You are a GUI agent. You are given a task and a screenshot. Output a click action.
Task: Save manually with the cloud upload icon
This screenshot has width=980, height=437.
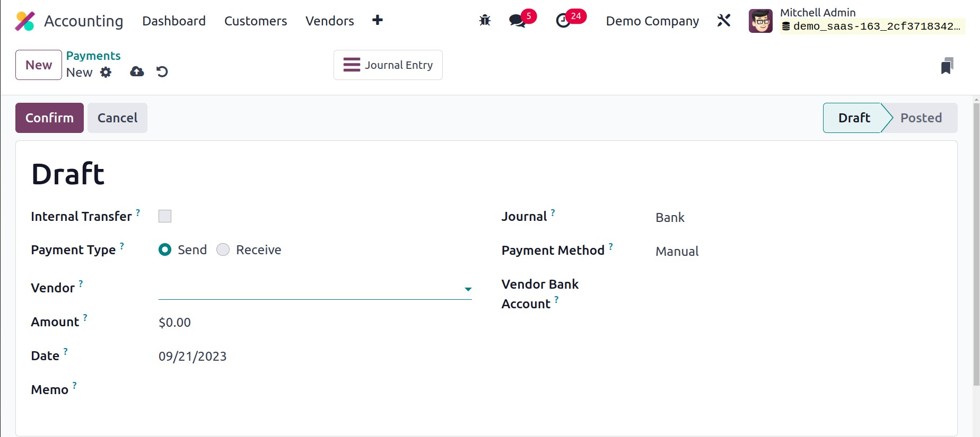pyautogui.click(x=137, y=72)
